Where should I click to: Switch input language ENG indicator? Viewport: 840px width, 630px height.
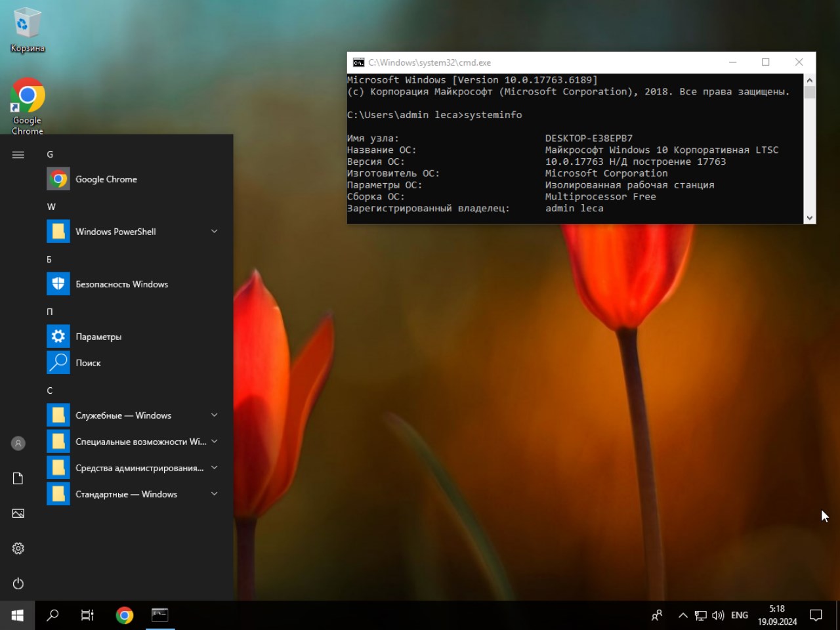[x=740, y=616]
